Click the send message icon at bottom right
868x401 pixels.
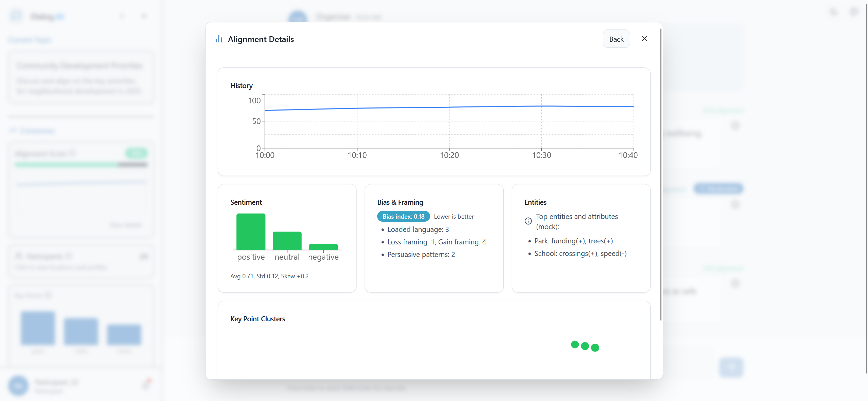[x=731, y=367]
